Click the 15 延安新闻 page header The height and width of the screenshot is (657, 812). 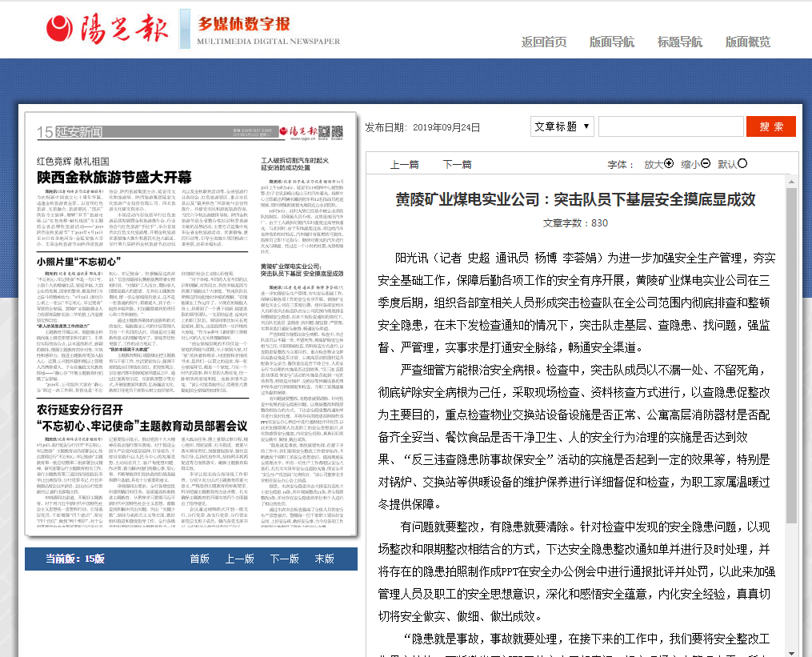(70, 132)
